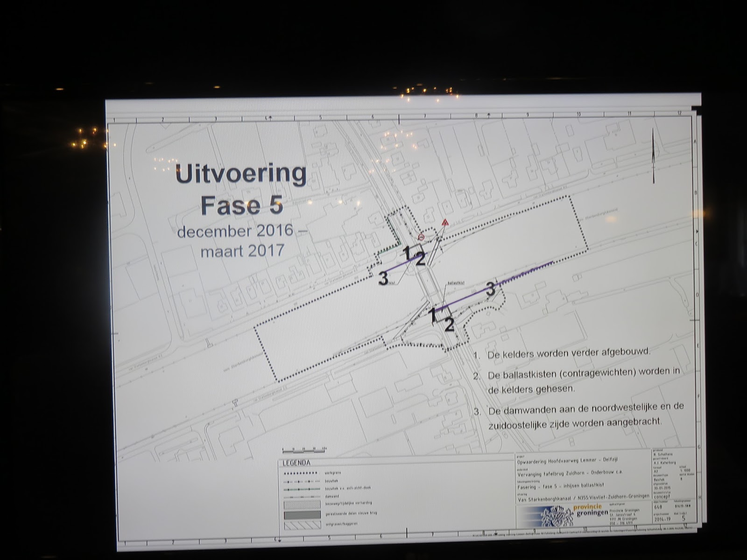Viewport: 747px width, 560px height.
Task: Click the map scale bar
Action: [304, 450]
